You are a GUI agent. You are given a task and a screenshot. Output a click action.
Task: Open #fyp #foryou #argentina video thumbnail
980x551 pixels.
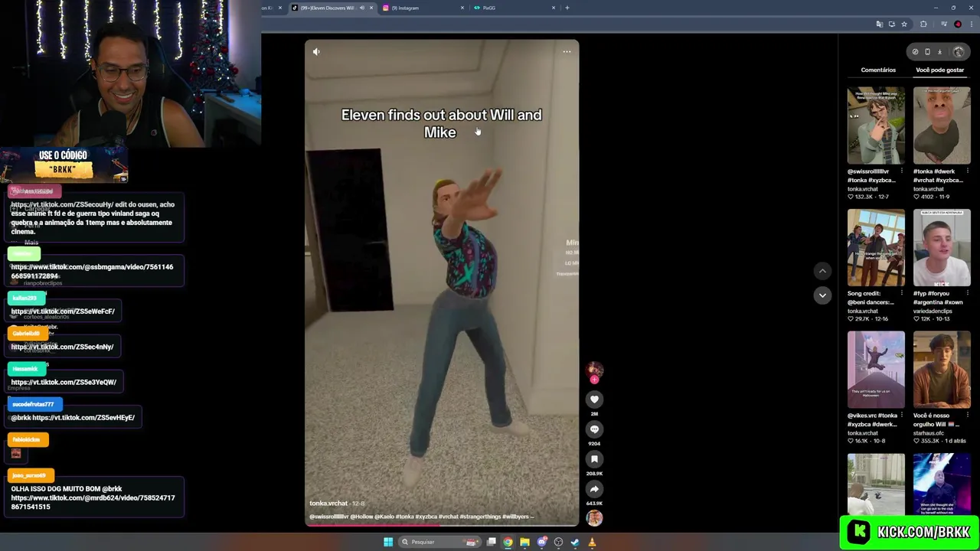pos(942,248)
